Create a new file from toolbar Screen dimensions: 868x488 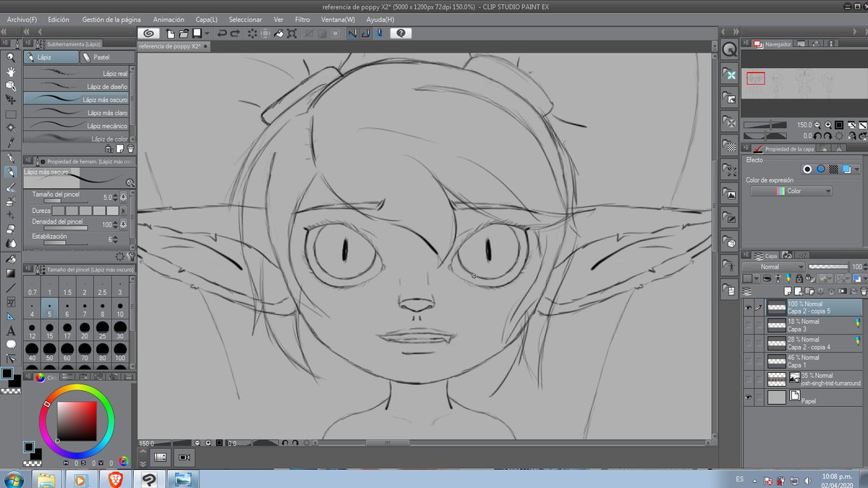click(x=171, y=33)
